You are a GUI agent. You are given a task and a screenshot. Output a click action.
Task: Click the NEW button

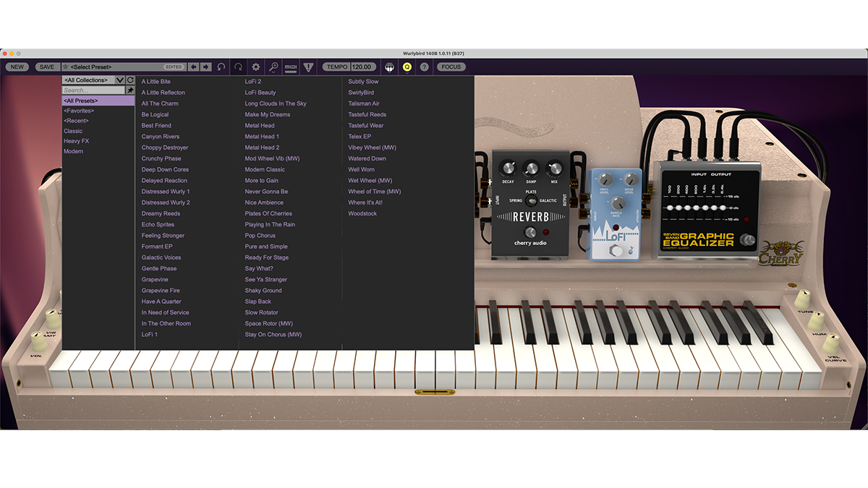click(17, 67)
